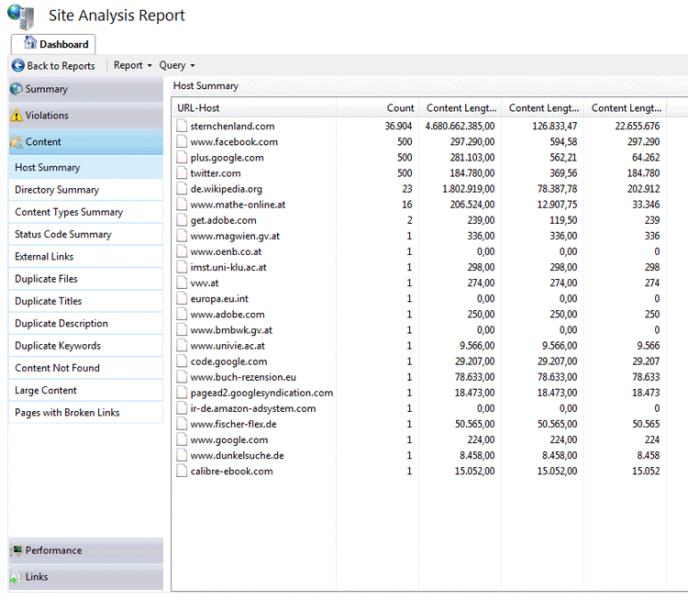Open the Query dropdown menu

pos(177,65)
